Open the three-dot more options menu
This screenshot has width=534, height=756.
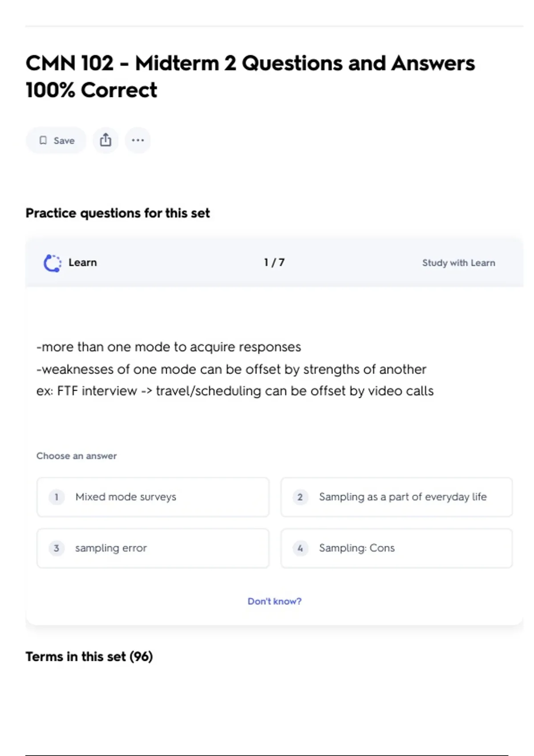click(x=138, y=140)
